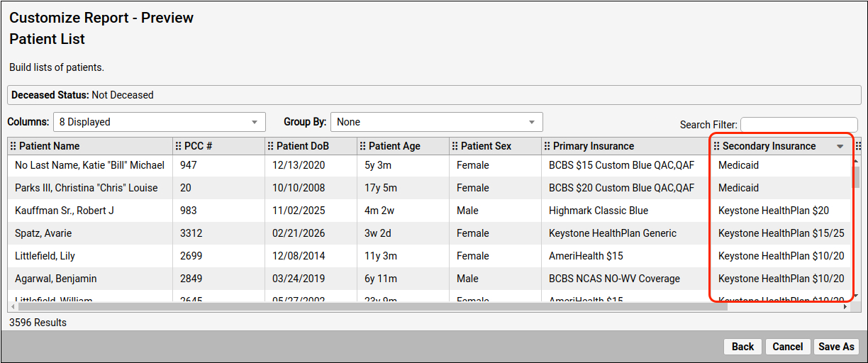
Task: Click inside the Search Filter field
Action: [799, 125]
